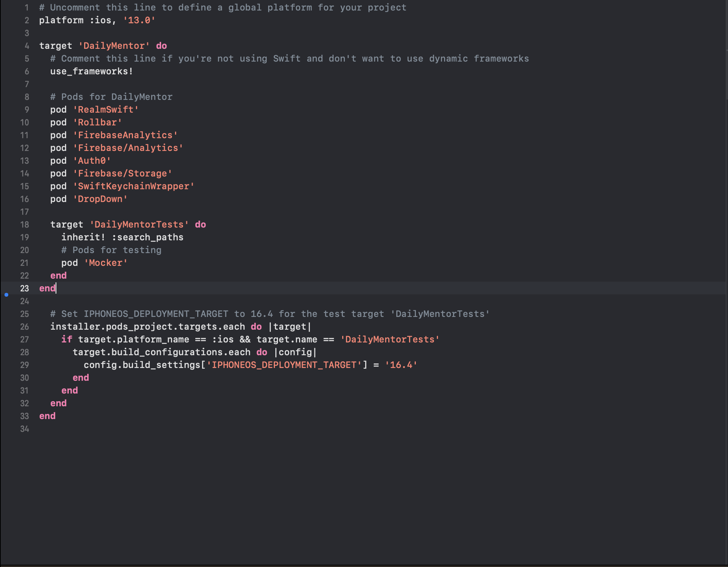
Task: Click the 'IPHONEOS_DEPLOYMENT_TARGET' build setting key
Action: click(x=284, y=365)
